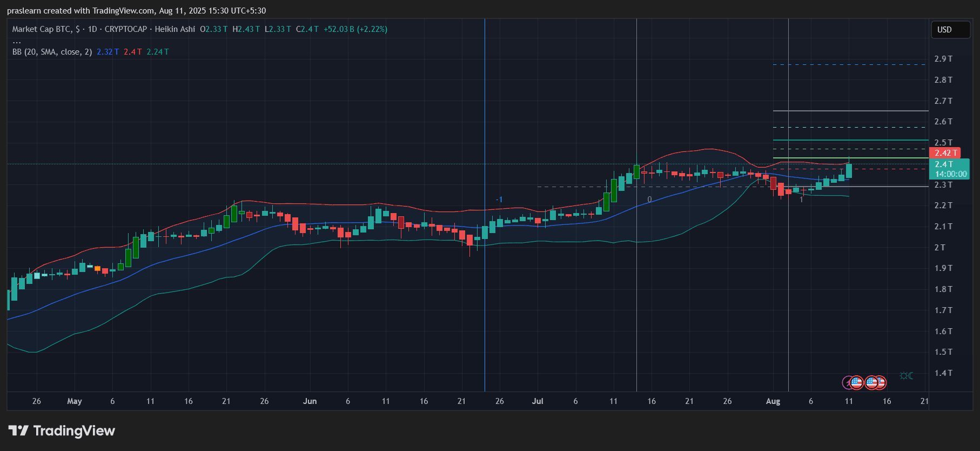Click the green 2.4 T current price label
The height and width of the screenshot is (451, 980).
(949, 169)
